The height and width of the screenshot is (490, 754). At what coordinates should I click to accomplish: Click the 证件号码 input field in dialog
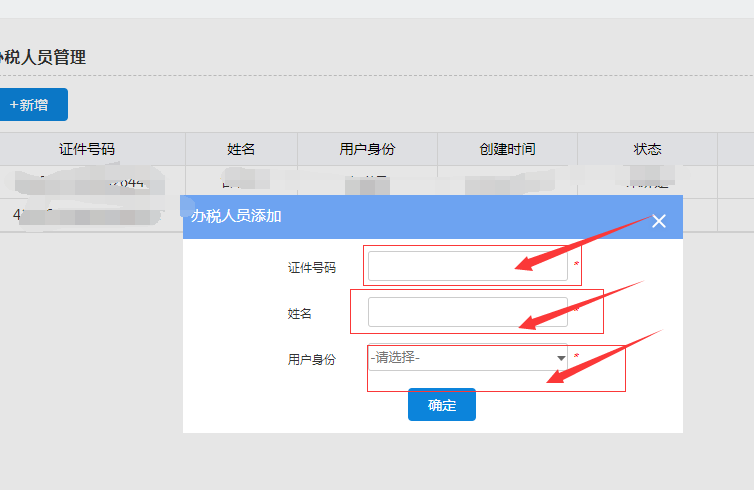point(467,266)
